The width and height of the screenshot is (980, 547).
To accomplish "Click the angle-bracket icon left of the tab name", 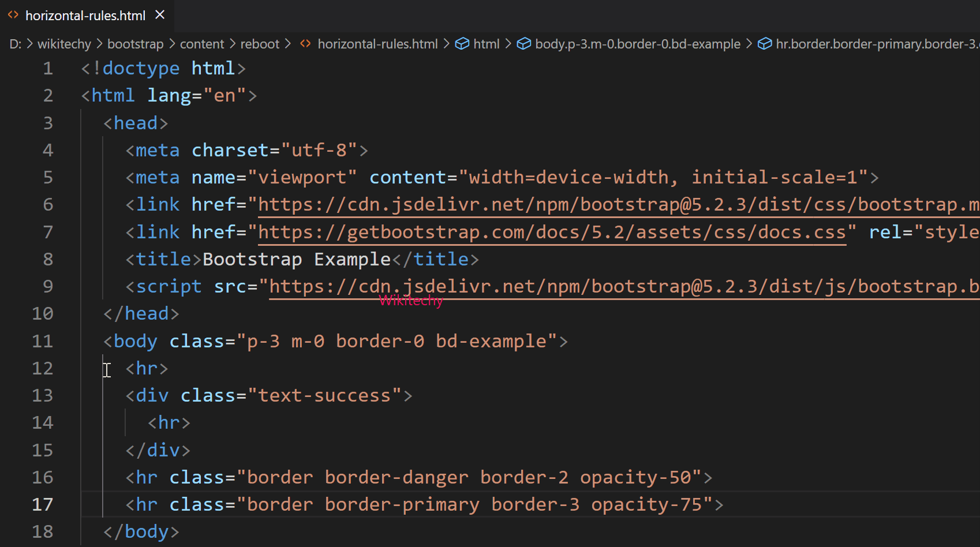I will pyautogui.click(x=13, y=15).
